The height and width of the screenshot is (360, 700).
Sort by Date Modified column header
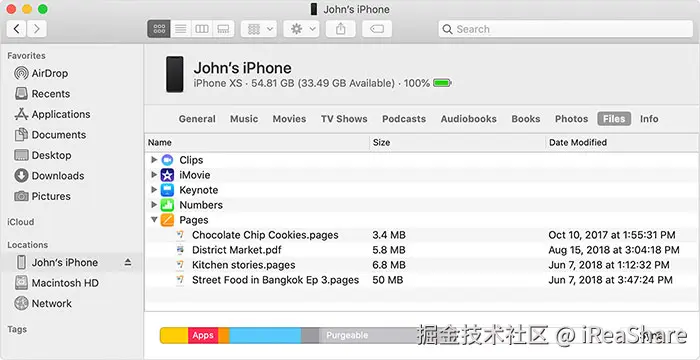[x=578, y=142]
